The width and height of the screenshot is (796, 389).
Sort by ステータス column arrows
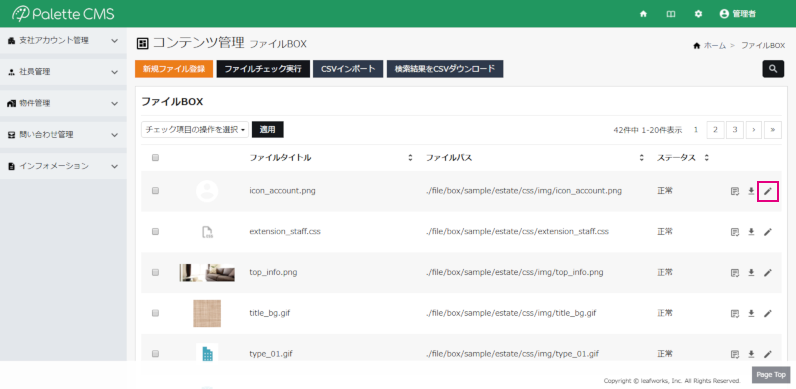[706, 158]
